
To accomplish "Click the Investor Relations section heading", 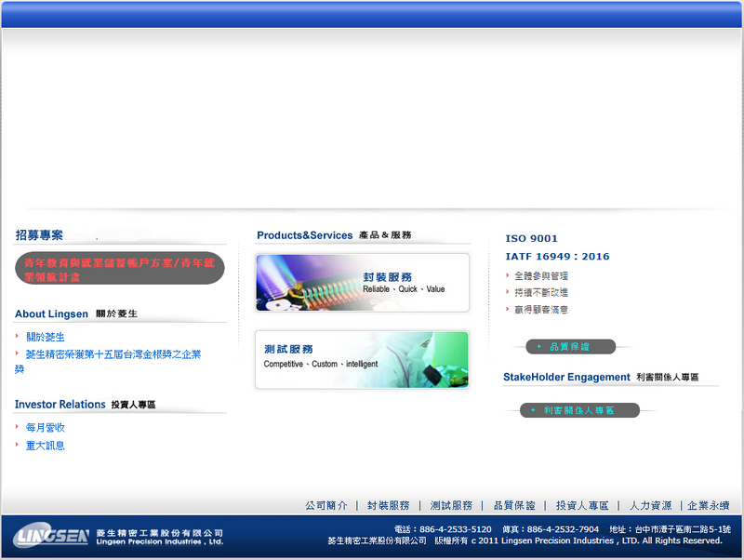I will (60, 405).
